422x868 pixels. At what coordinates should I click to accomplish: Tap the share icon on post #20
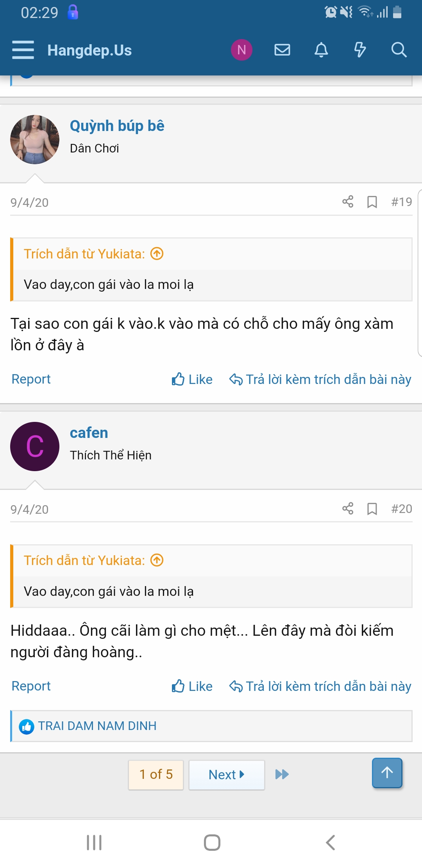[x=348, y=509]
